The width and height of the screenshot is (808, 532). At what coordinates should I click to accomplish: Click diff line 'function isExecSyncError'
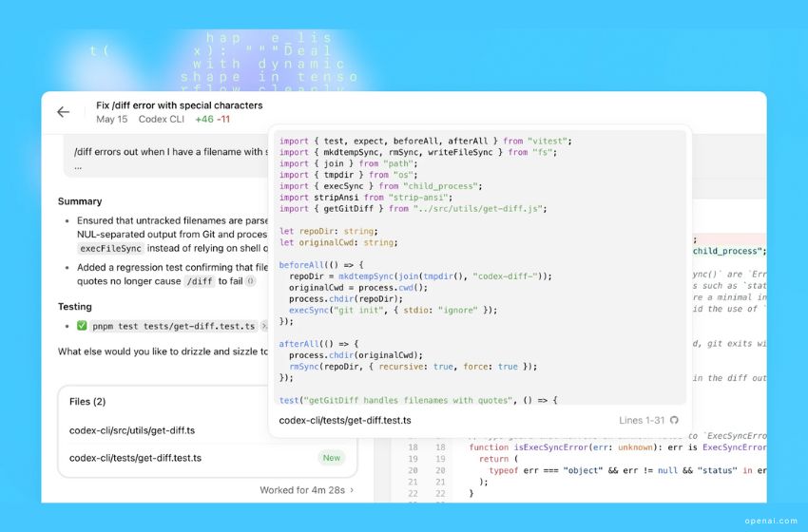617,447
